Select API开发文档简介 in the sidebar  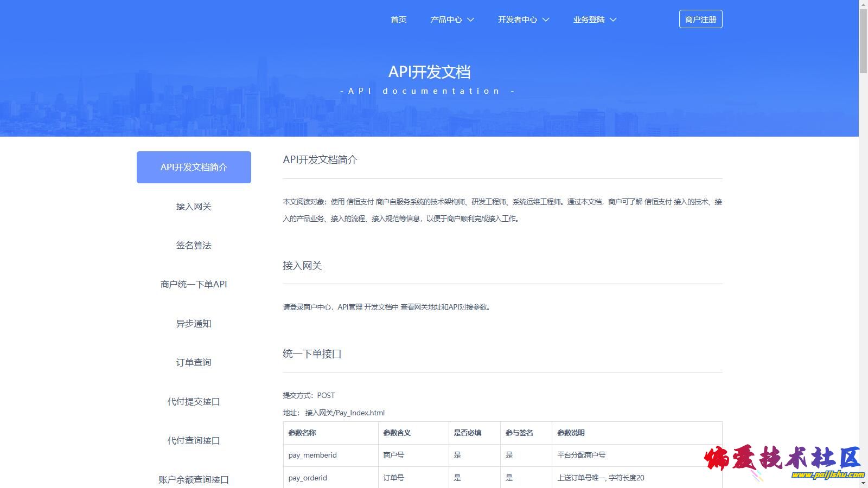194,167
